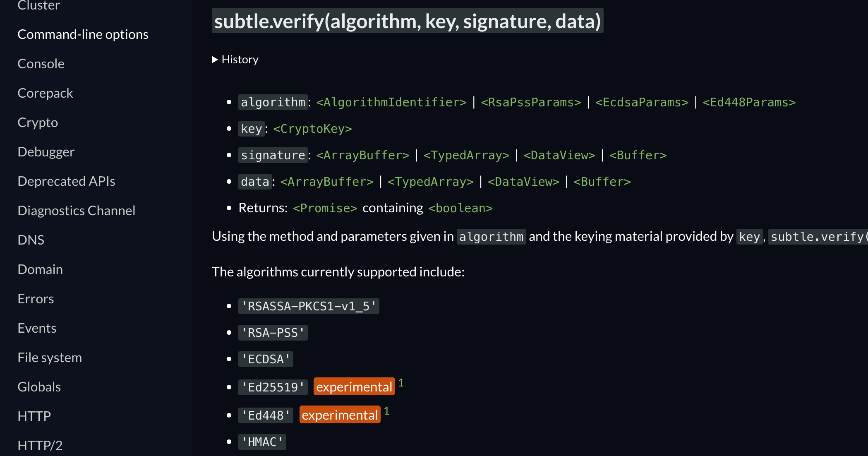This screenshot has height=456, width=868.
Task: Open the Ed448Params type reference
Action: (749, 102)
